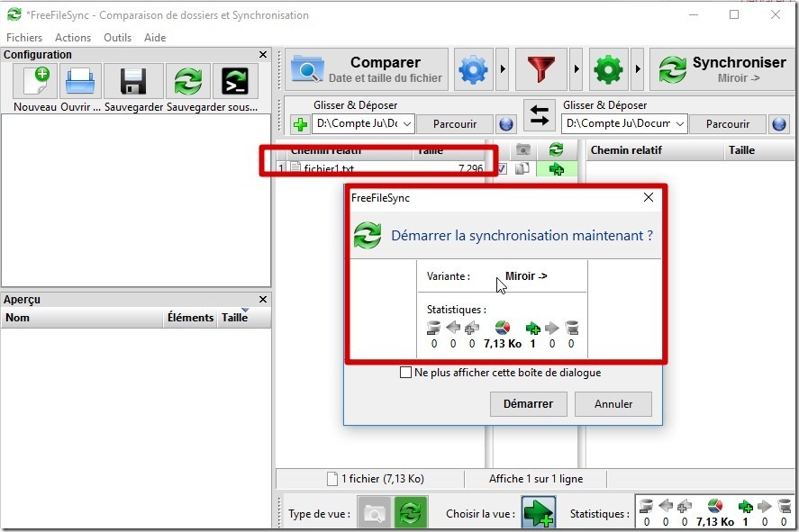
Task: Open the Actions menu
Action: pyautogui.click(x=73, y=38)
